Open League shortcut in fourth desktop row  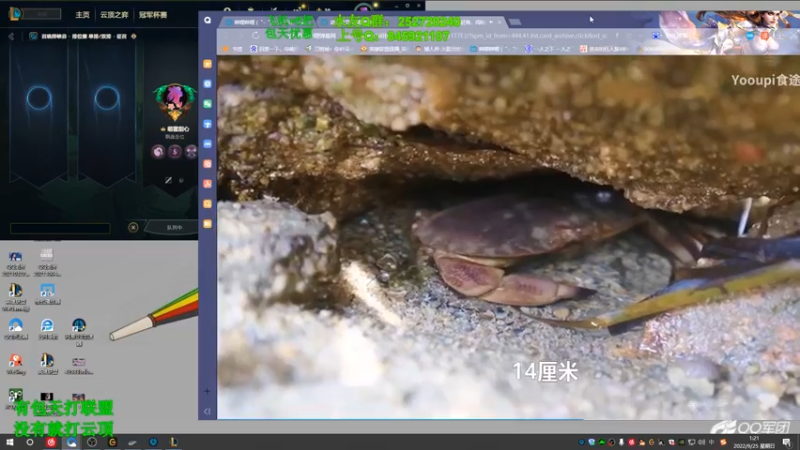click(x=47, y=364)
